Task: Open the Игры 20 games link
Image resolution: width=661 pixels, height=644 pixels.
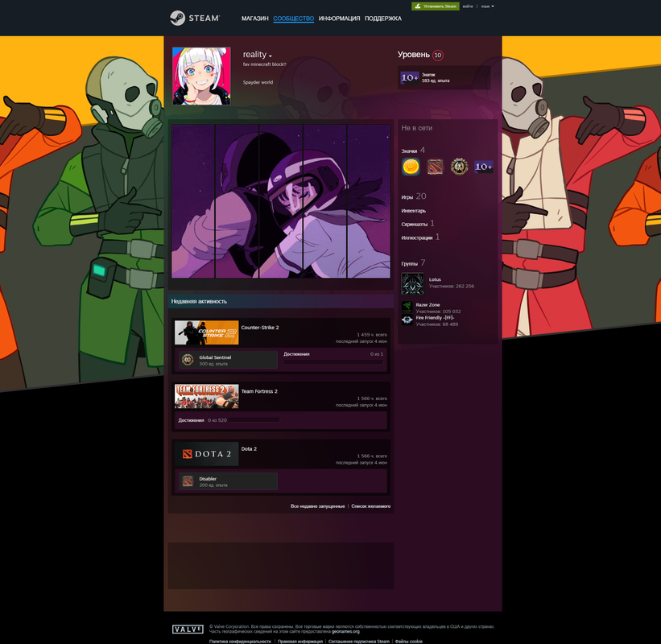Action: (x=414, y=196)
